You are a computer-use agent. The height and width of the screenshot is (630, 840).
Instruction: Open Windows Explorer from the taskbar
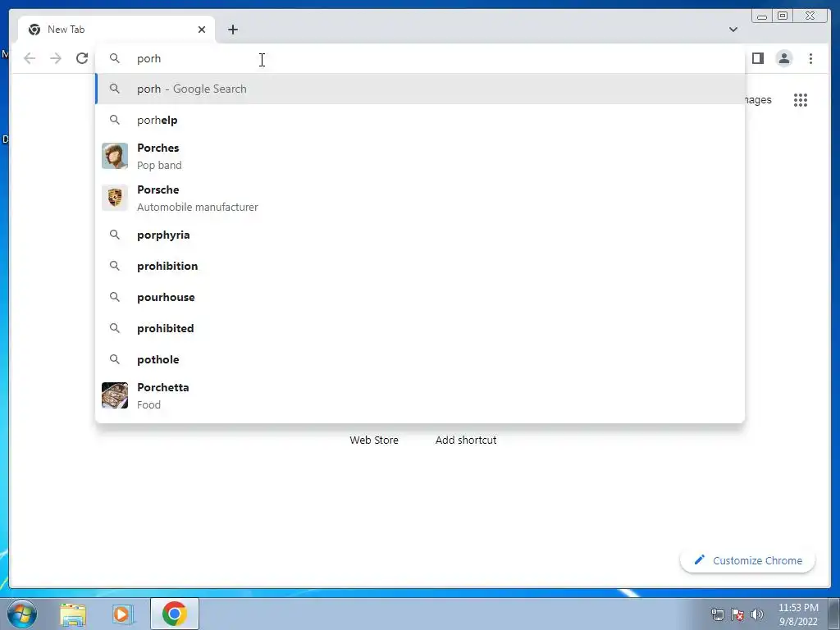[x=73, y=614]
